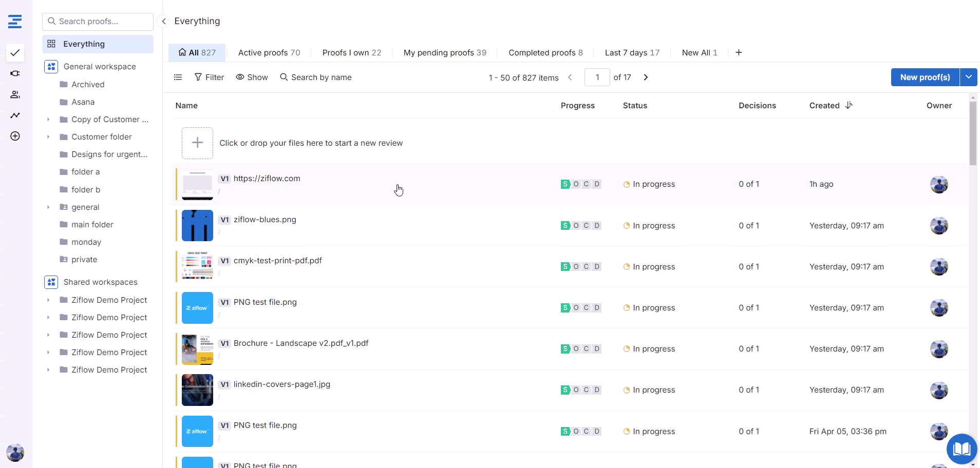Open the analytics chart icon in sidebar
Image resolution: width=980 pixels, height=468 pixels.
(x=15, y=115)
